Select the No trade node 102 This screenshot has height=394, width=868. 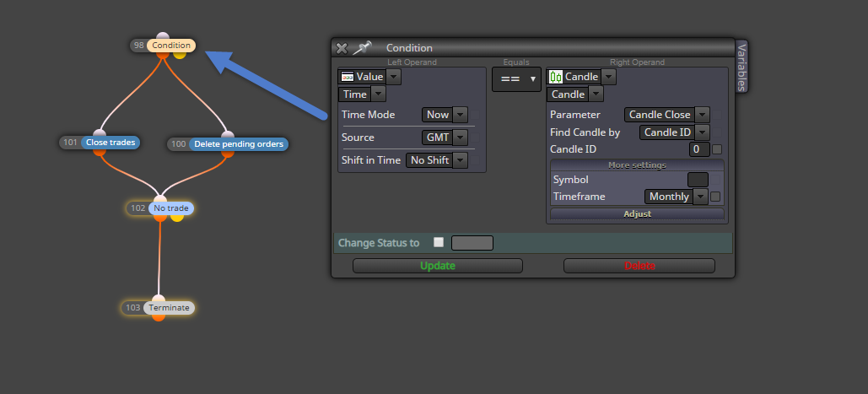tap(171, 208)
